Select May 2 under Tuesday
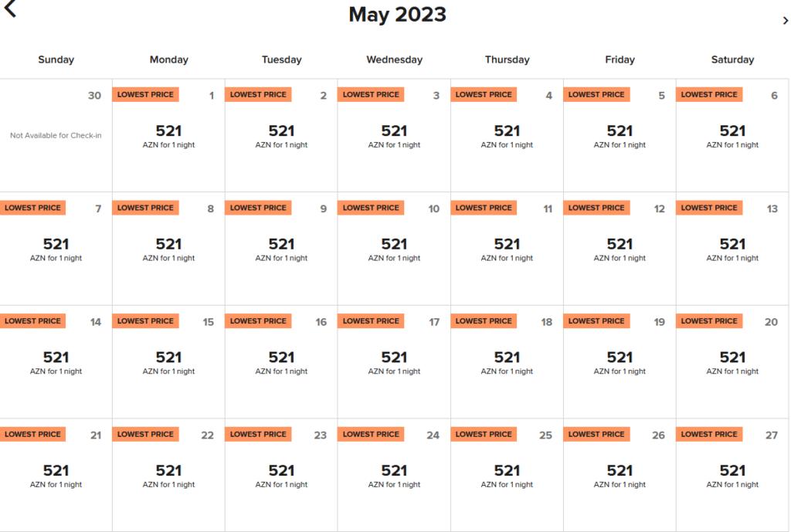The height and width of the screenshot is (532, 791). [x=281, y=131]
